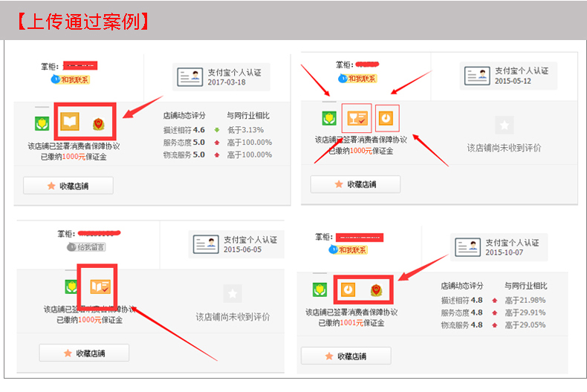
Task: Click the green shield icon in the 2015-05-12 card
Action: pos(329,118)
